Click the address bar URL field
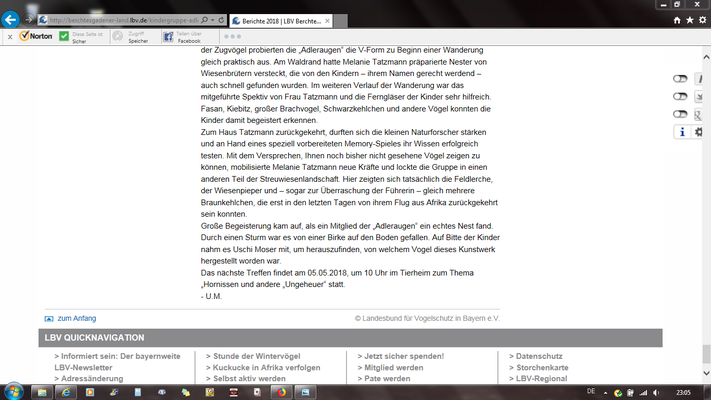This screenshot has height=400, width=711. pos(123,20)
